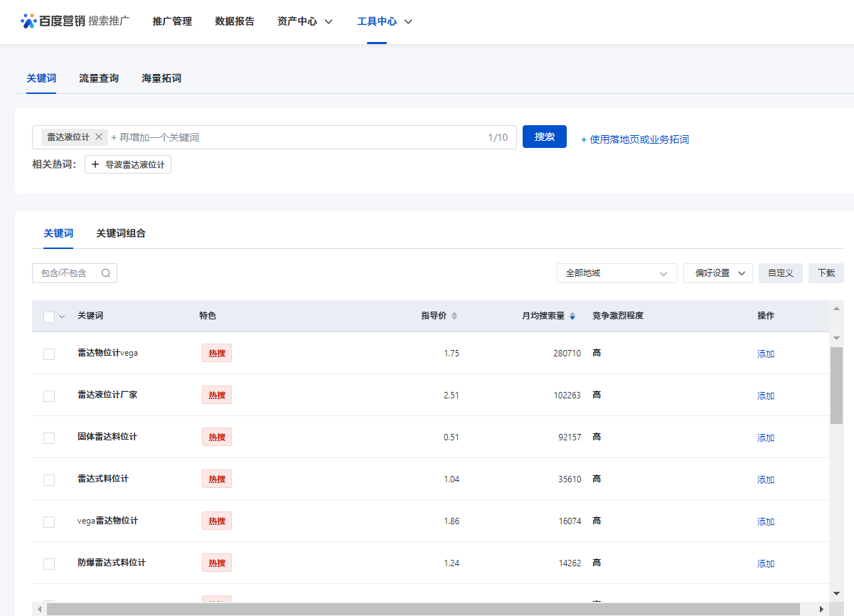Click the add-keyword input field
854x616 pixels.
click(284, 137)
